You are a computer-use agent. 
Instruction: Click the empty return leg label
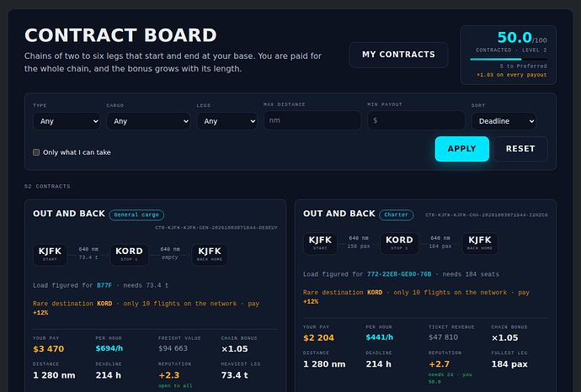click(x=170, y=257)
